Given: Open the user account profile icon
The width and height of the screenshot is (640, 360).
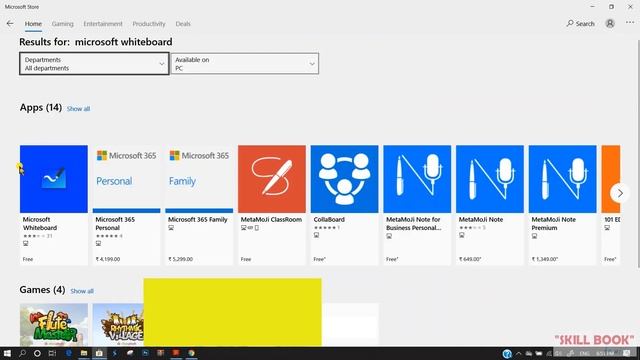Looking at the screenshot, I should pyautogui.click(x=610, y=24).
